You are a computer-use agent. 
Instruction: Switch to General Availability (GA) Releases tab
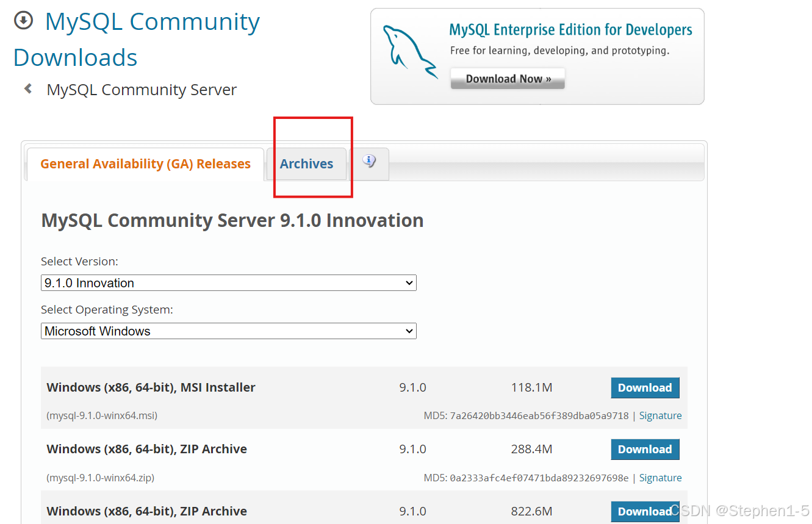point(145,164)
